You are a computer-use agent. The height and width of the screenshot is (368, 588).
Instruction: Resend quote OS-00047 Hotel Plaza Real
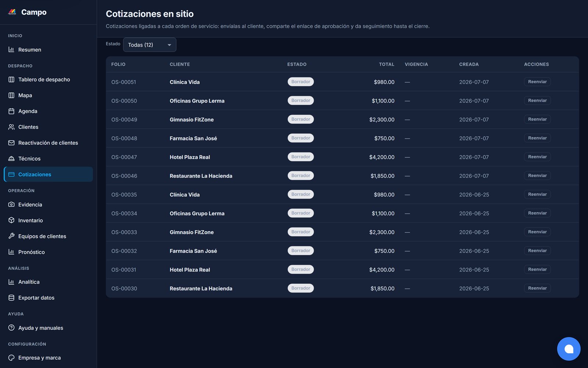(x=537, y=157)
